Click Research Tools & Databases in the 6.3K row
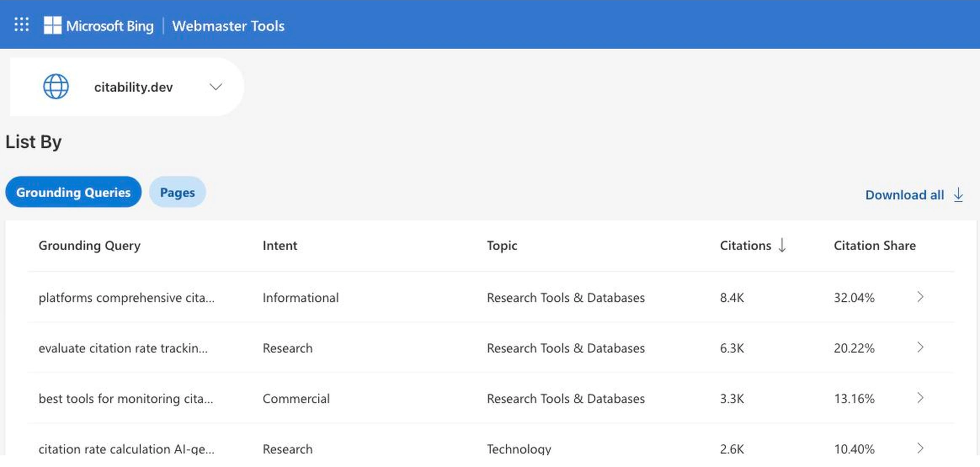The height and width of the screenshot is (467, 980). (x=566, y=348)
